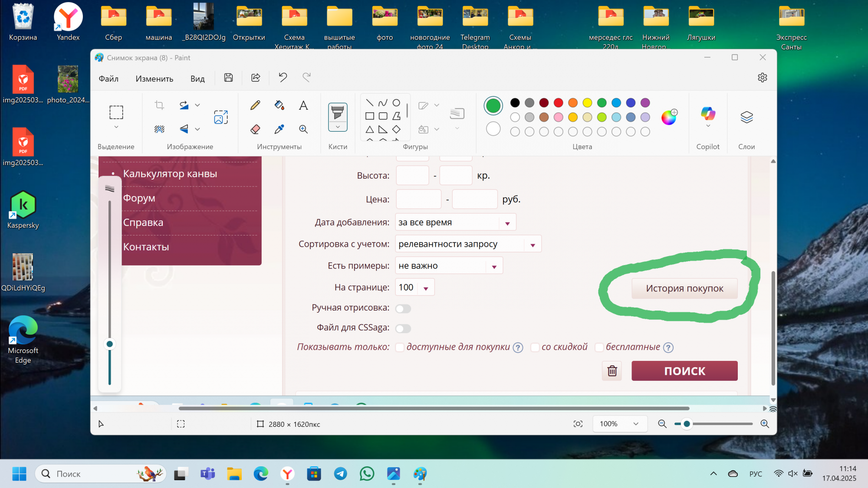This screenshot has height=488, width=868.
Task: Toggle the Ручная отрисовка switch
Action: (403, 308)
